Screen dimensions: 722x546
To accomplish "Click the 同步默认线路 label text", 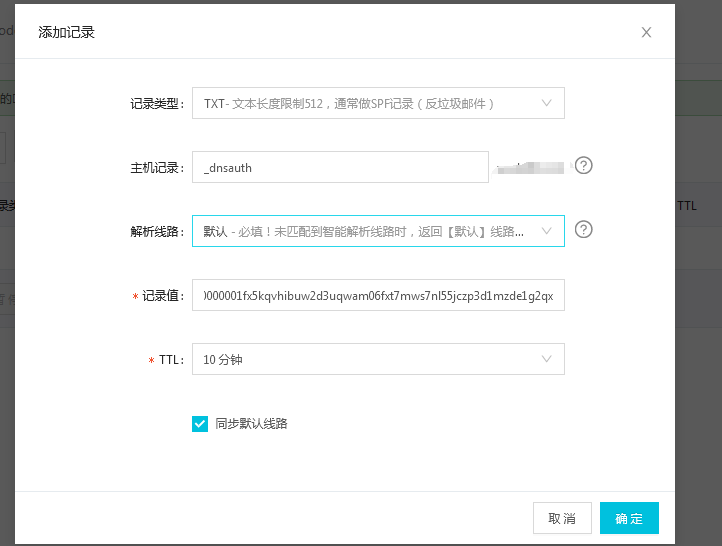I will [251, 424].
